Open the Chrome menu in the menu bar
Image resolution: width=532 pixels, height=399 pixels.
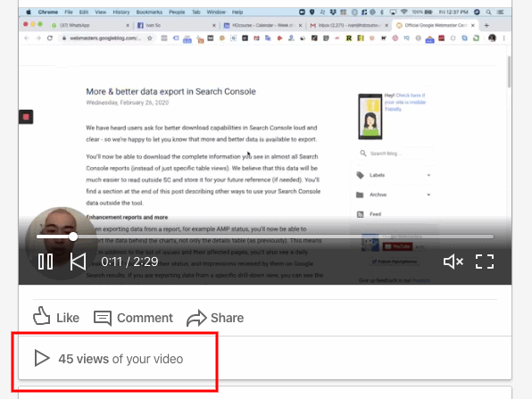tap(48, 12)
